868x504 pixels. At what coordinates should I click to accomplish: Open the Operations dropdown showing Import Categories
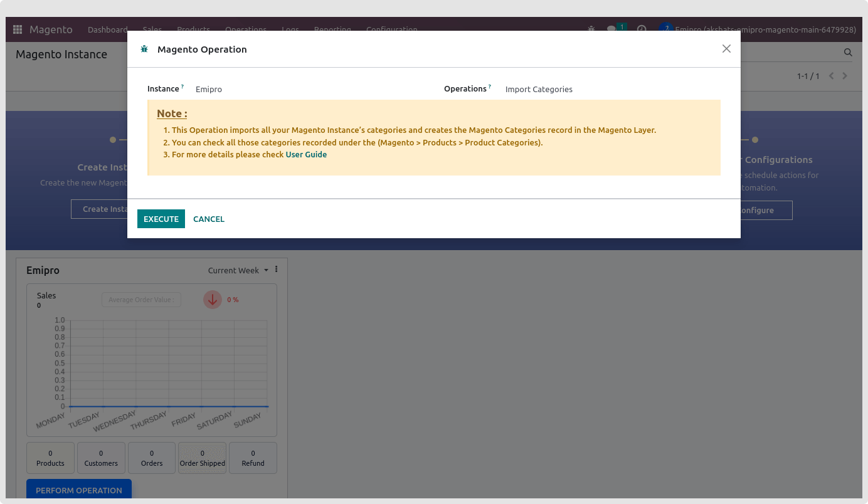(539, 89)
